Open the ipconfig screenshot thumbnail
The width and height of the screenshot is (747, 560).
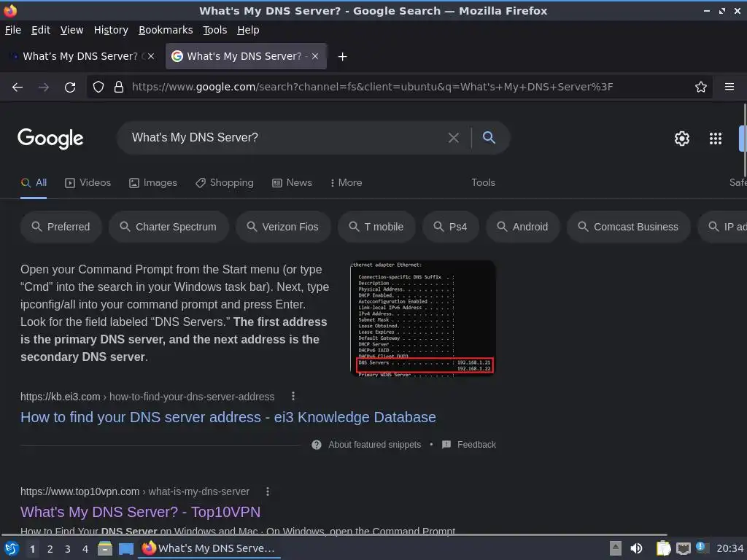click(x=423, y=318)
